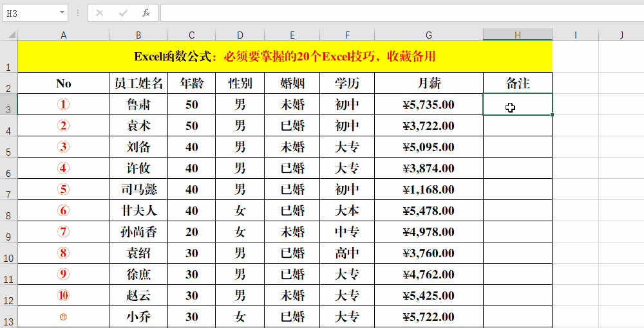Click the salary cell '¥5,735.00'
The height and width of the screenshot is (328, 644).
pyautogui.click(x=429, y=104)
